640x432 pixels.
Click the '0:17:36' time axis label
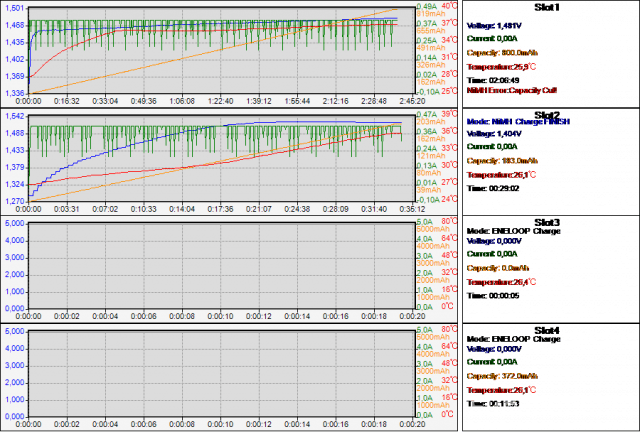[220, 209]
